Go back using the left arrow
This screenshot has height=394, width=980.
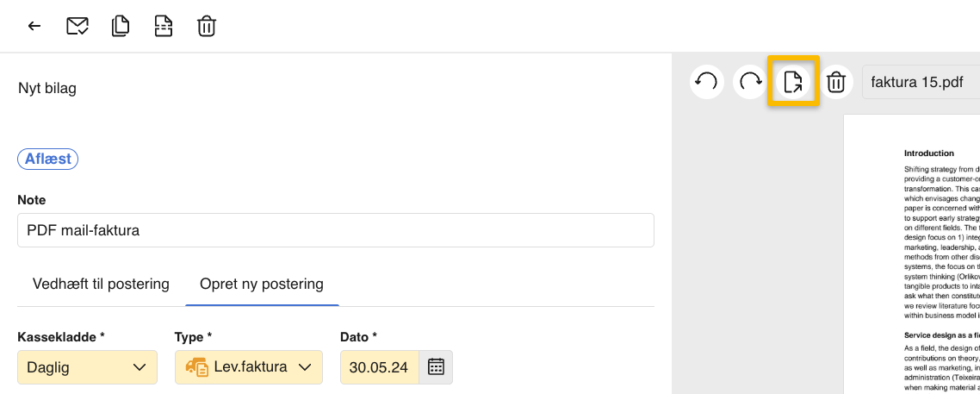[x=34, y=26]
